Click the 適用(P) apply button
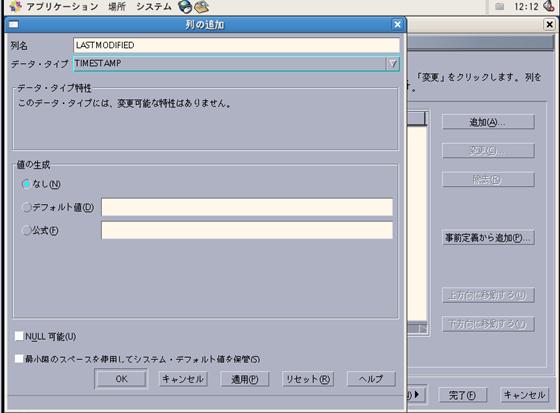Image resolution: width=560 pixels, height=413 pixels. (245, 379)
